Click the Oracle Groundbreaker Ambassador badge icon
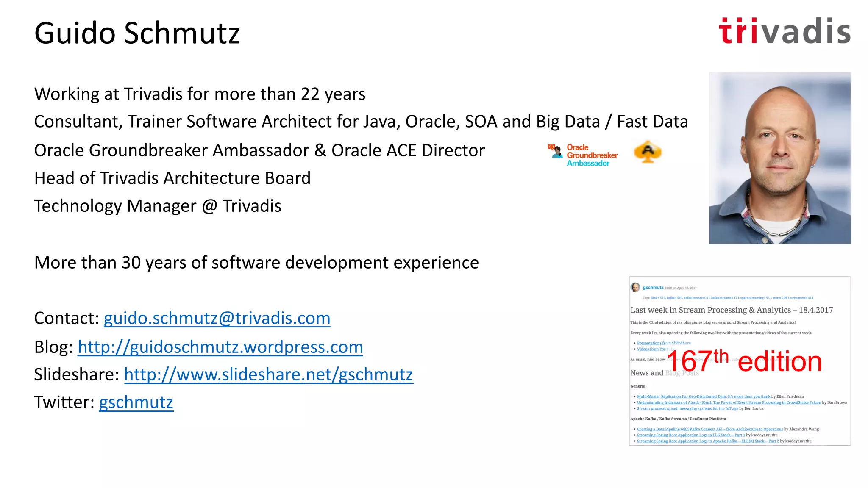Image resolution: width=868 pixels, height=488 pixels. [583, 155]
